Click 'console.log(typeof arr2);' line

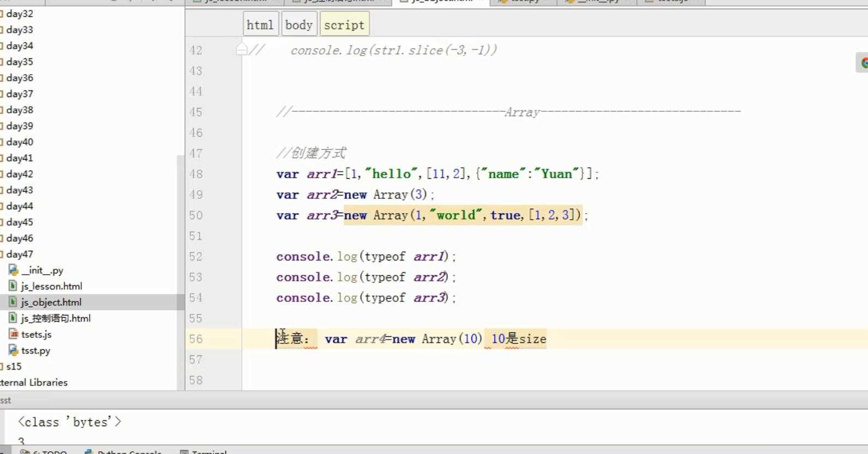pyautogui.click(x=366, y=277)
